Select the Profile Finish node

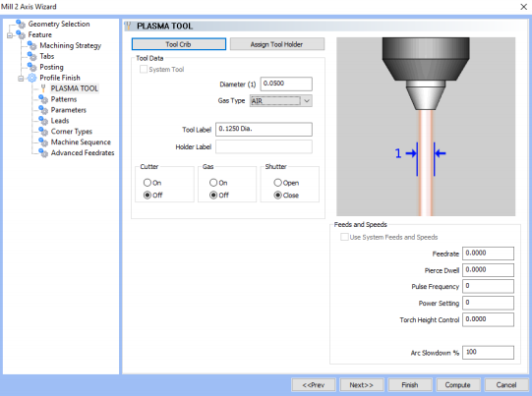point(60,78)
